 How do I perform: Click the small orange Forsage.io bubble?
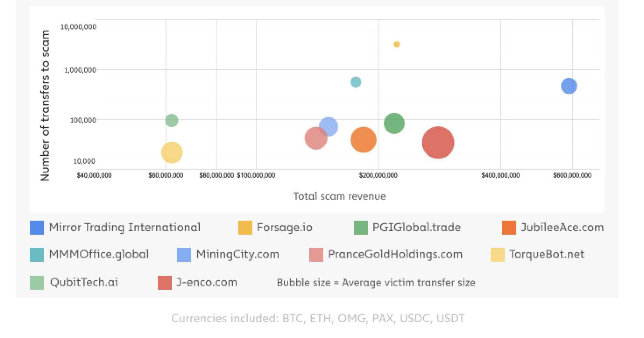point(396,44)
